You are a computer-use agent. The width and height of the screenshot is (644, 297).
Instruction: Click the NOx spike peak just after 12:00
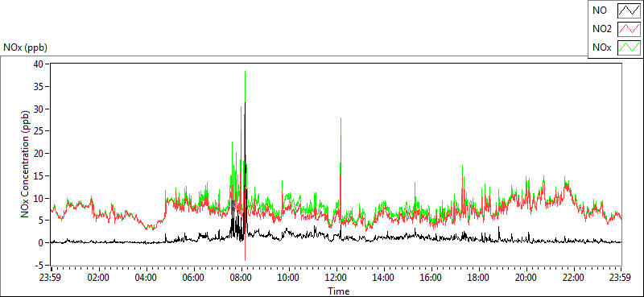341,118
